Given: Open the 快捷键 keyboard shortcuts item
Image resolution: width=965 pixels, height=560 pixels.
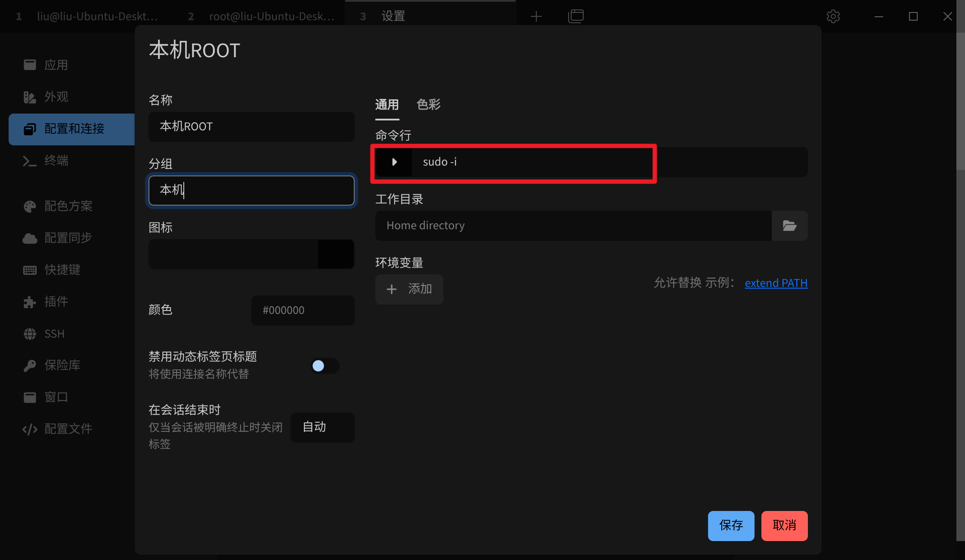Looking at the screenshot, I should 62,270.
